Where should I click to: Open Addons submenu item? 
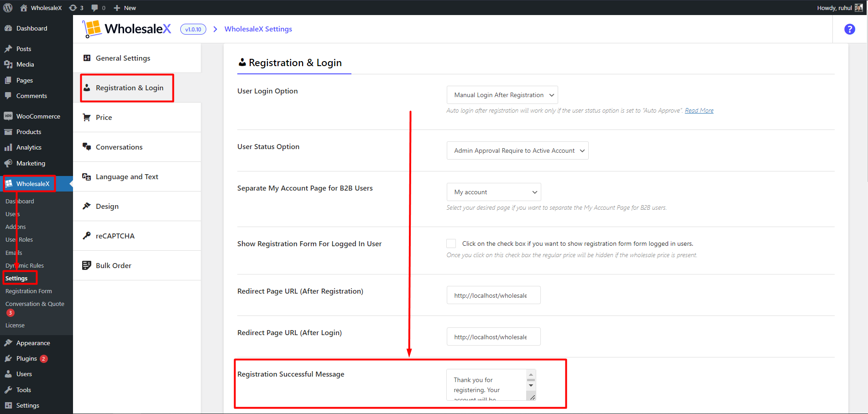pyautogui.click(x=16, y=227)
